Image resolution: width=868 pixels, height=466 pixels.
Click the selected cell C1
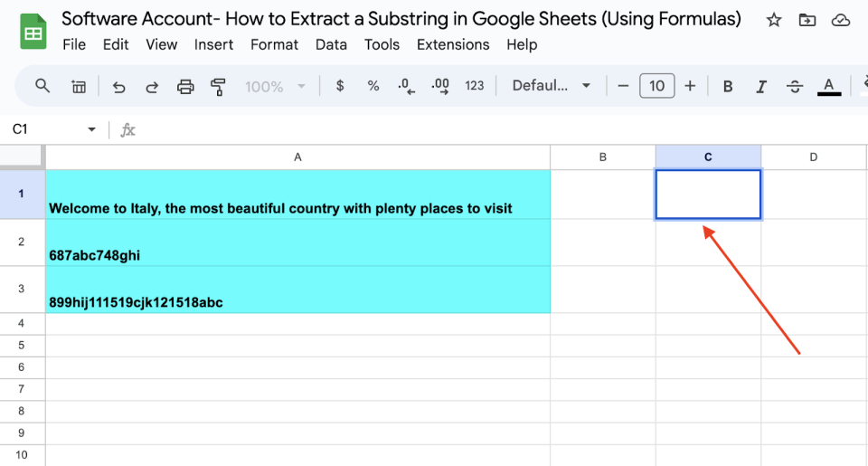click(708, 195)
